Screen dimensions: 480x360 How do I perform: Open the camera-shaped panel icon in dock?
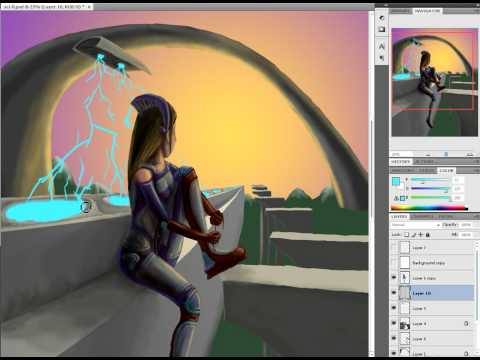pos(382,29)
